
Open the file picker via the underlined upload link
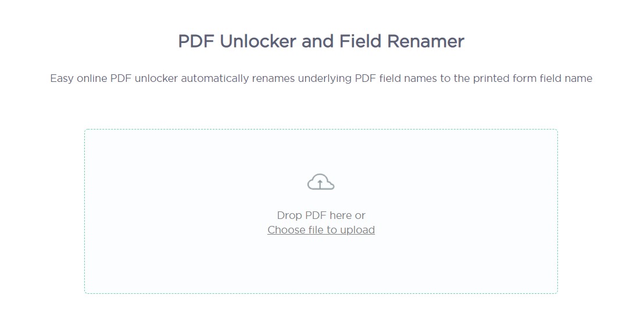[x=321, y=230]
